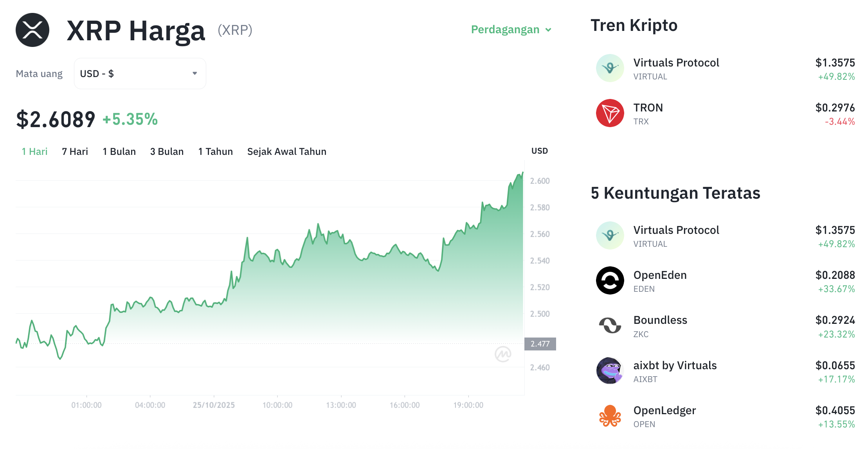The image size is (868, 449).
Task: Click the XRP coin logo icon
Action: (x=32, y=30)
